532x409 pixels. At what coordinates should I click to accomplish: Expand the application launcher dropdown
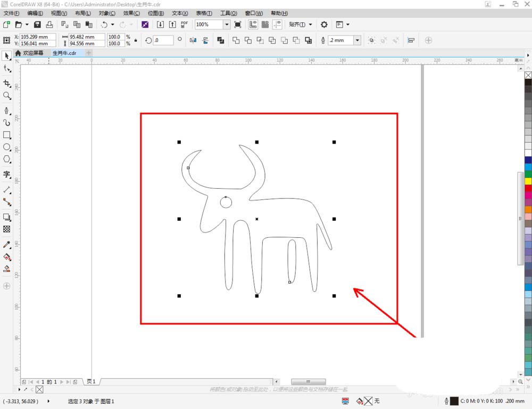tap(347, 24)
